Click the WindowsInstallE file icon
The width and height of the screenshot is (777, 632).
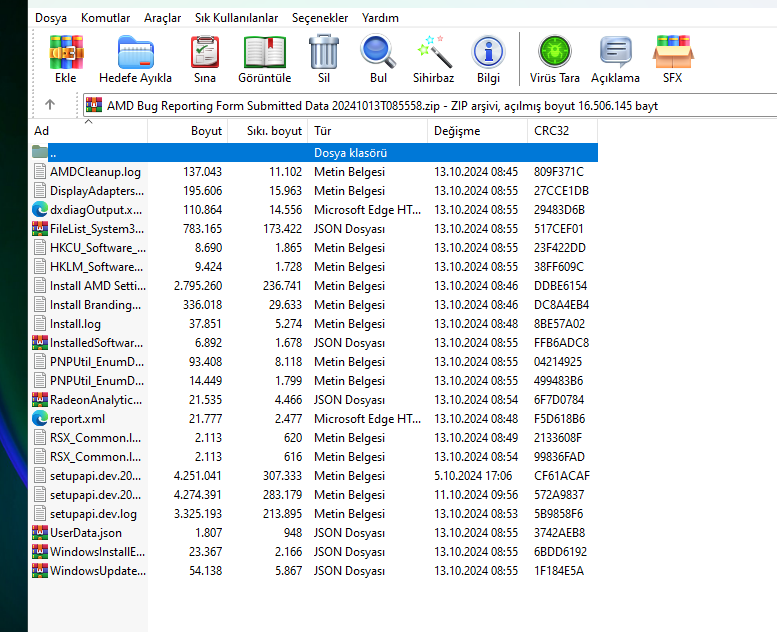pos(40,552)
